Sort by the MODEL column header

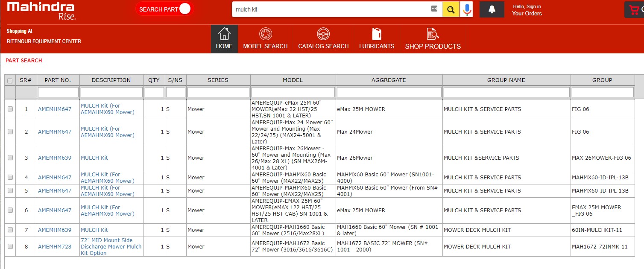coord(293,80)
